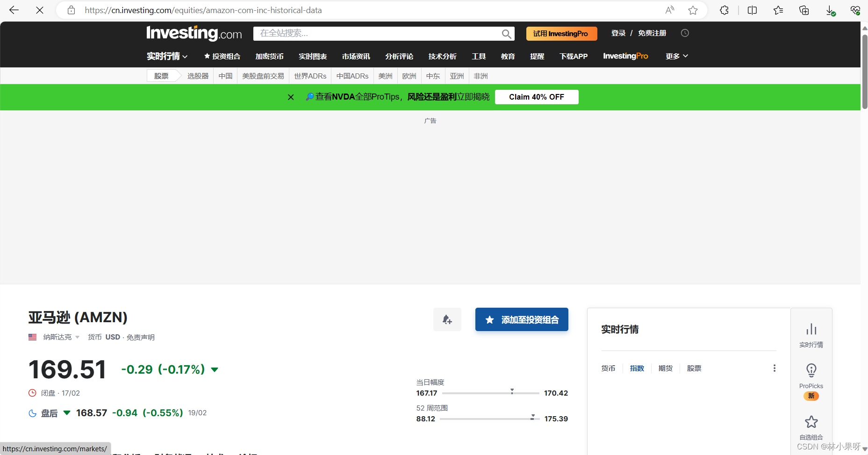Select 股票 breadcrumb item
Viewport: 868px width, 455px height.
pyautogui.click(x=161, y=76)
